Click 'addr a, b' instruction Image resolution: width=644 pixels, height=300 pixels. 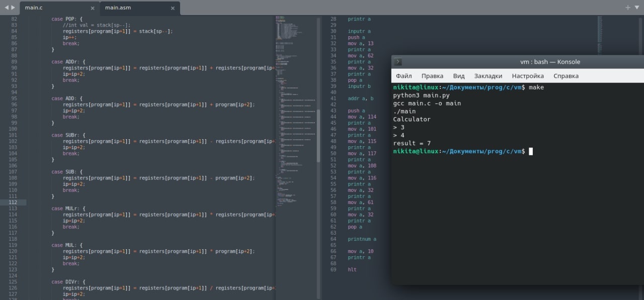[x=361, y=98]
